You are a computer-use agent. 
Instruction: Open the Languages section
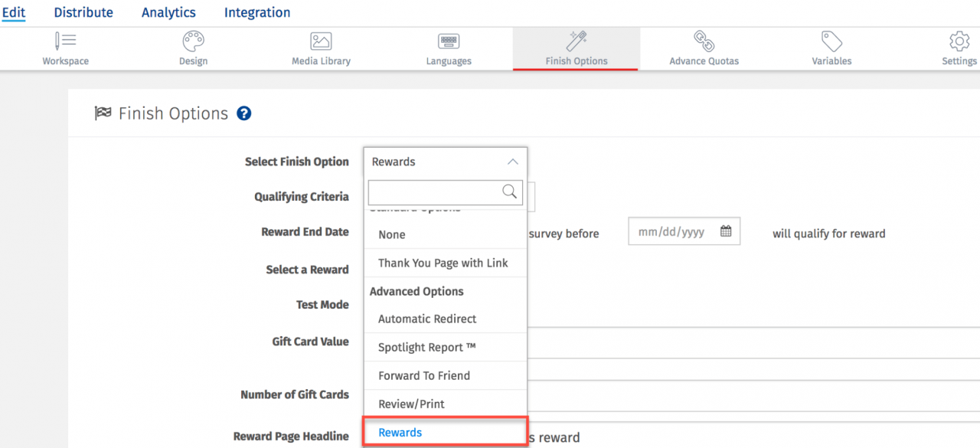coord(448,47)
